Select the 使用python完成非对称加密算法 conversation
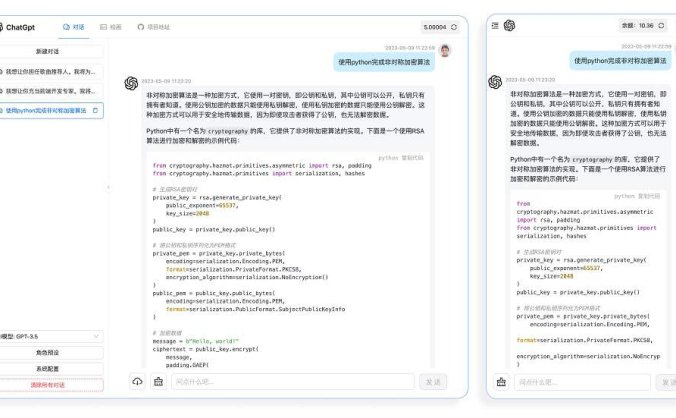Image resolution: width=676 pixels, height=418 pixels. pos(51,111)
